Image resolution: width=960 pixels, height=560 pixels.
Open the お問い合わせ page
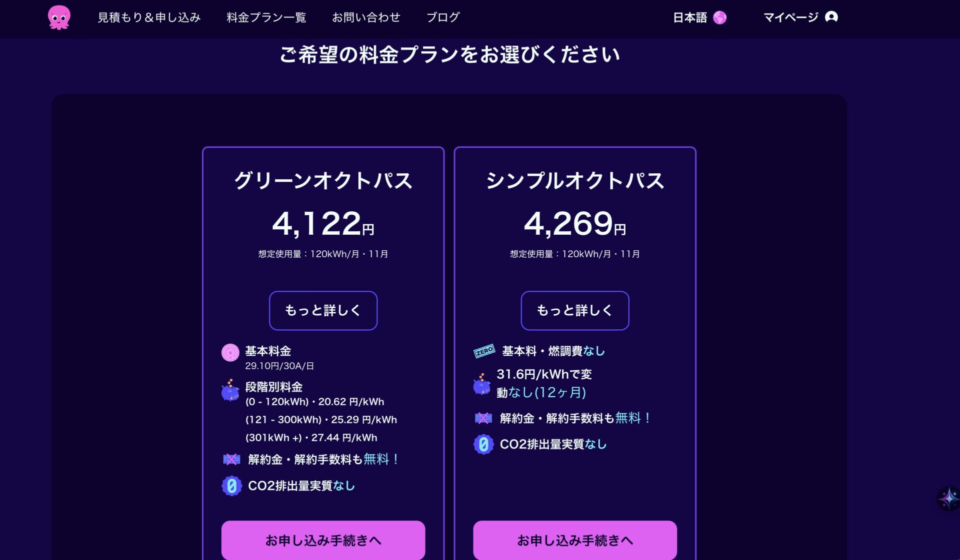click(x=366, y=17)
